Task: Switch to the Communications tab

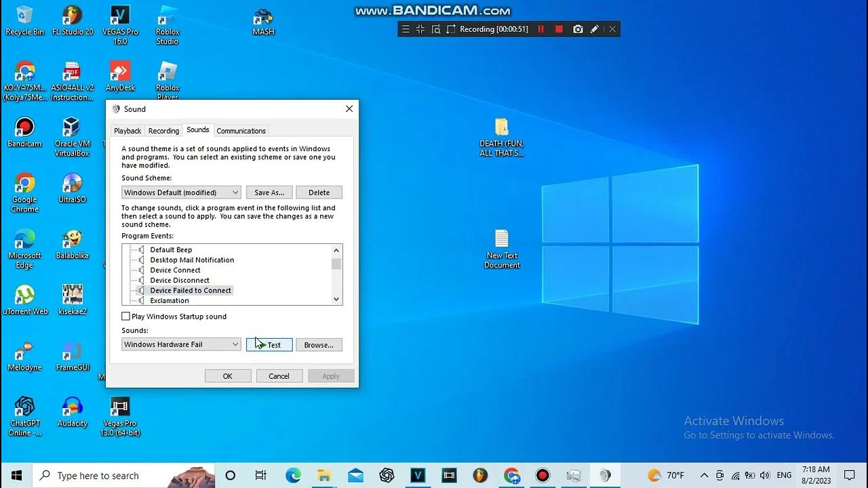Action: click(241, 130)
